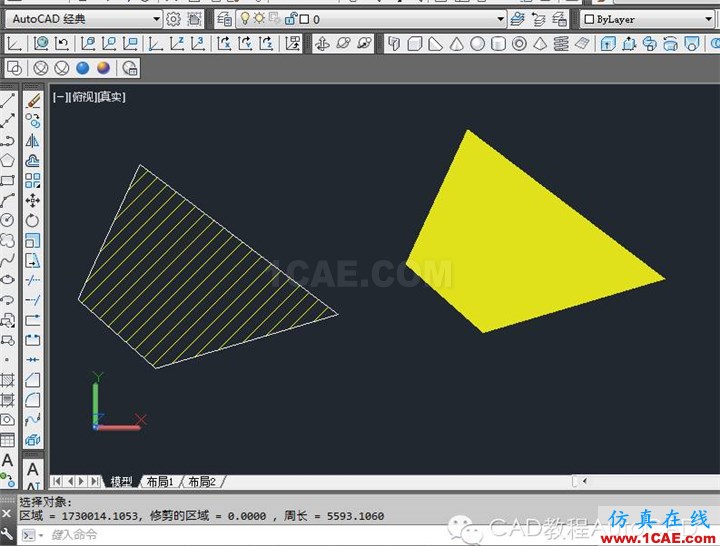Click the workspace settings gear icon

point(173,19)
